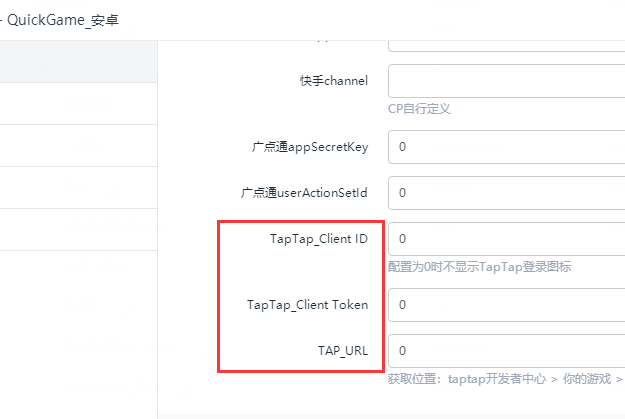Image resolution: width=625 pixels, height=419 pixels.
Task: Click the 广点通appSecretKey label text
Action: [310, 147]
